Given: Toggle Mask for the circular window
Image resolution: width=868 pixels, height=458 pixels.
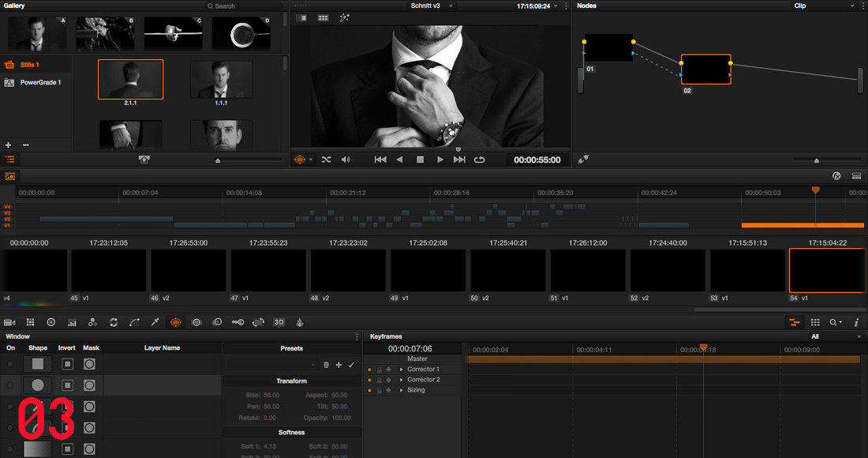Looking at the screenshot, I should [89, 385].
